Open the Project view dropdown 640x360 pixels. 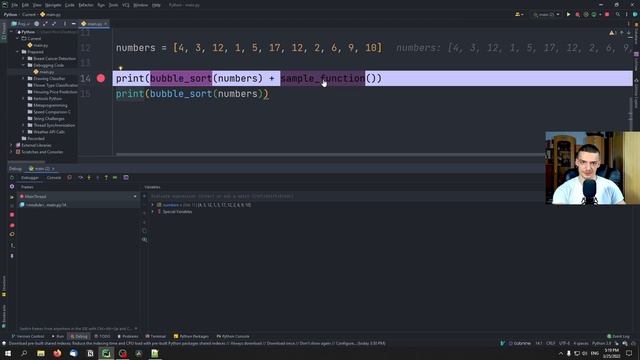[x=20, y=24]
